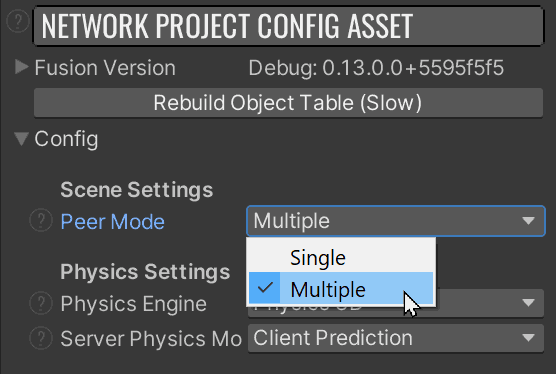Select Single from the Peer Mode list

341,257
